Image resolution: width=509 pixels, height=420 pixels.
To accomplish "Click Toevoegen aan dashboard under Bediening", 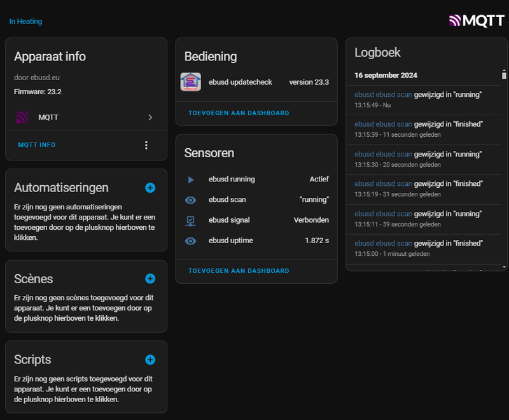I will pos(239,113).
